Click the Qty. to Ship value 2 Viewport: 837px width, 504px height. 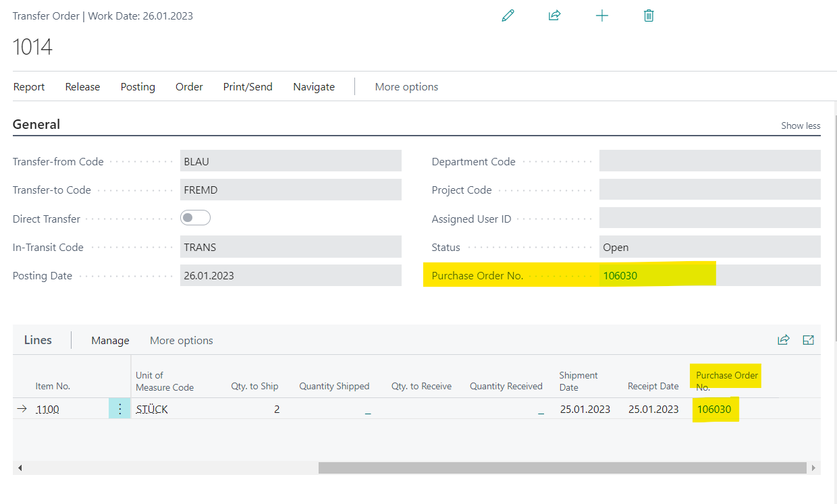pyautogui.click(x=277, y=409)
